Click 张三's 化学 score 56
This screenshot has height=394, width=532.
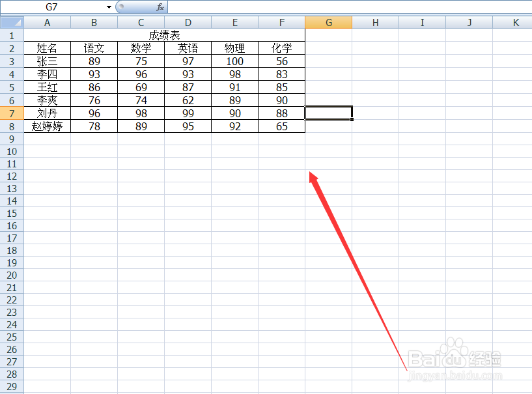[281, 61]
